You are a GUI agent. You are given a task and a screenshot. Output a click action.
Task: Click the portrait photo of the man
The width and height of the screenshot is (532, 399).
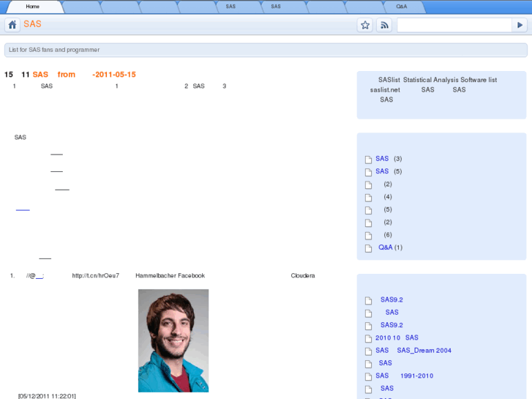(173, 340)
